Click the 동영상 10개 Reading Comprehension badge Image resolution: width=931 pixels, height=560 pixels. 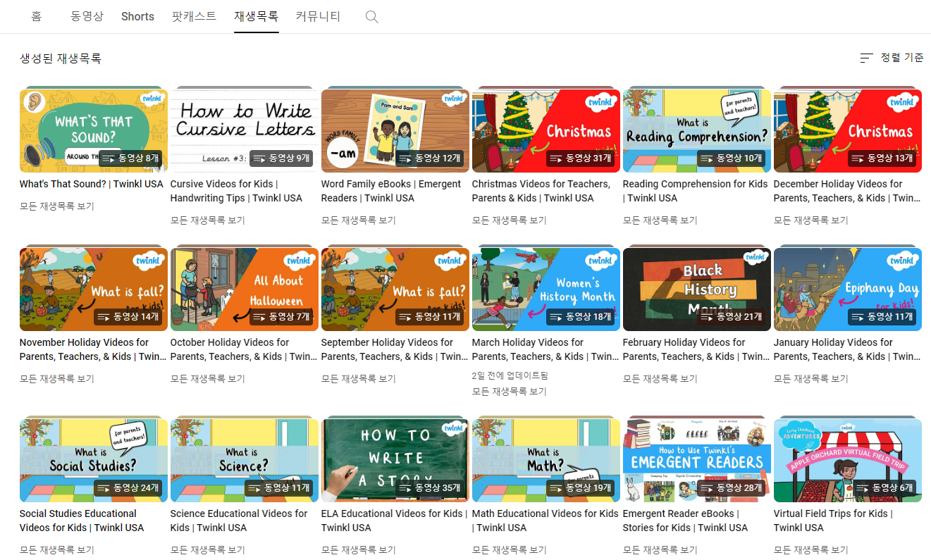pyautogui.click(x=732, y=158)
